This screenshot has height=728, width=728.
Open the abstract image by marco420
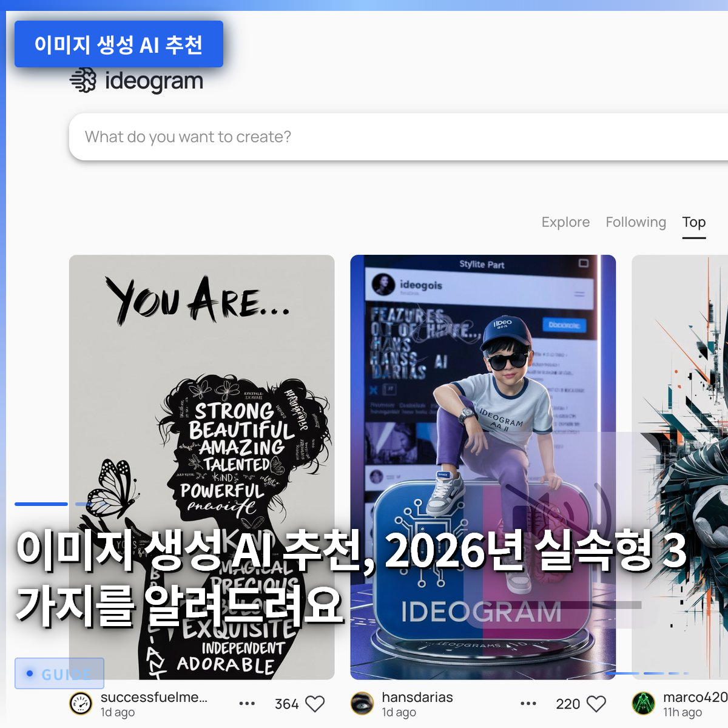tap(679, 467)
